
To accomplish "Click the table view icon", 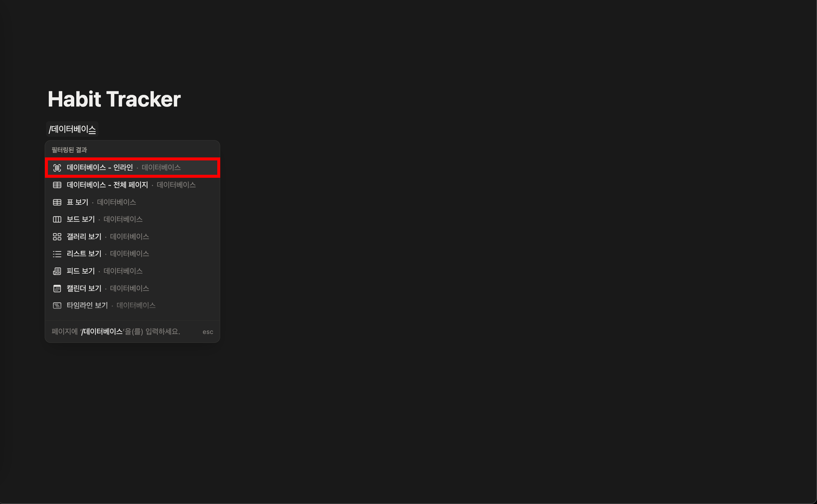I will (x=57, y=202).
